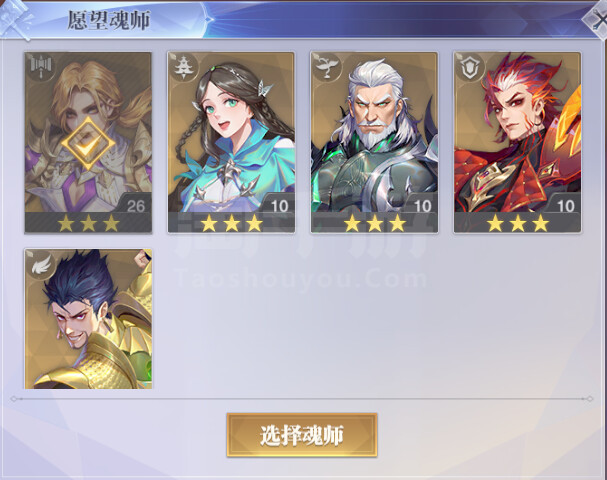Click the three stars under the red-haired hero
The height and width of the screenshot is (480, 607).
pos(518,223)
